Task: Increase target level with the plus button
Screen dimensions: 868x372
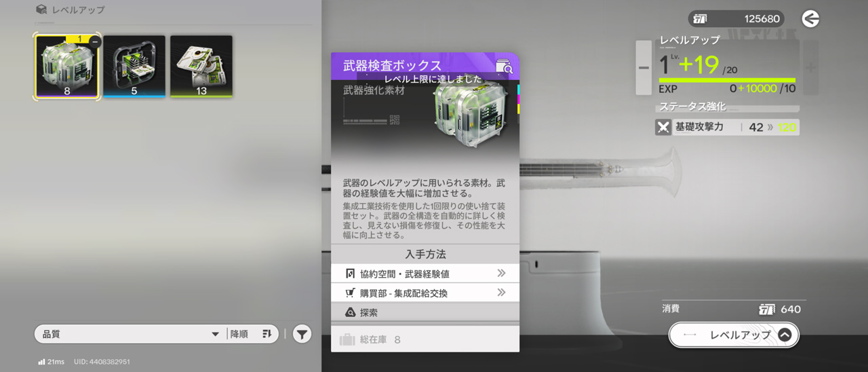Action: [x=810, y=68]
